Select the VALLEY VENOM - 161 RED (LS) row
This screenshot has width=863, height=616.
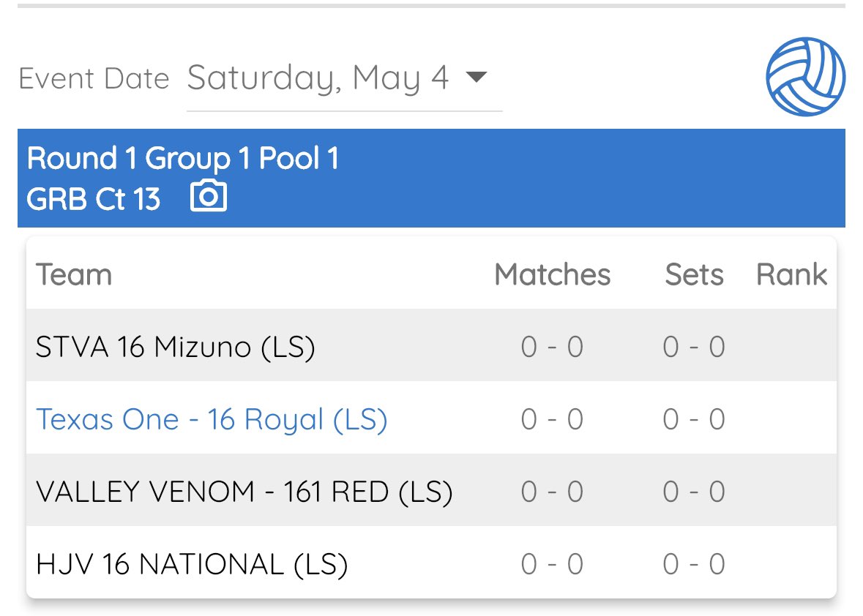click(x=244, y=492)
